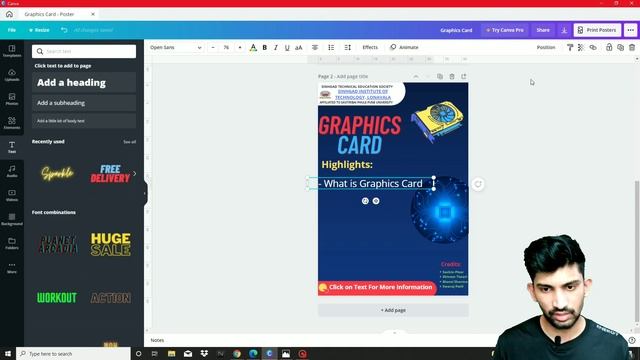Move page 2 up
The height and width of the screenshot is (360, 640).
(x=416, y=76)
